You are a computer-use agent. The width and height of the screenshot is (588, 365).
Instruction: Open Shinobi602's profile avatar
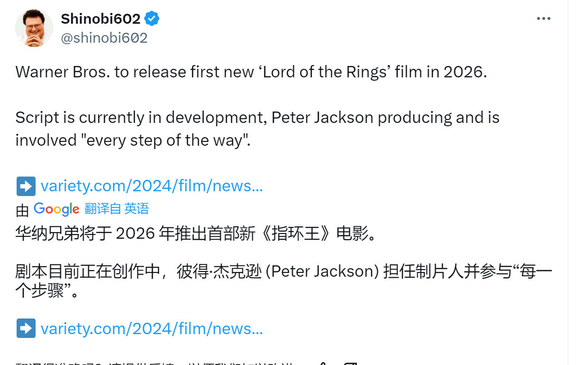tap(34, 28)
